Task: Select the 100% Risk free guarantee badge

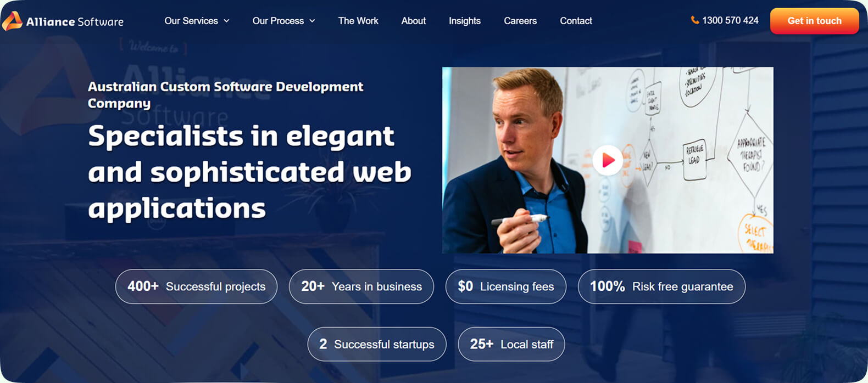Action: [661, 286]
